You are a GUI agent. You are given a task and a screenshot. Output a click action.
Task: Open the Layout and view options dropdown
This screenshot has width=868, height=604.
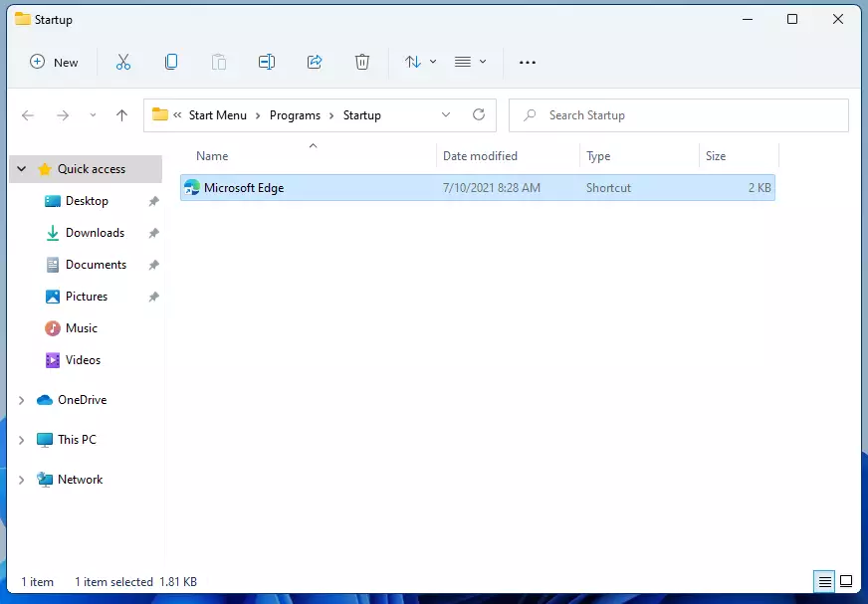[x=470, y=62]
